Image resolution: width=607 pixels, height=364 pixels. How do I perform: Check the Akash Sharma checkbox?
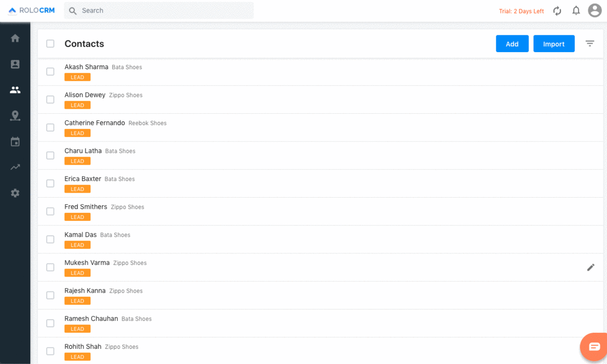click(50, 72)
